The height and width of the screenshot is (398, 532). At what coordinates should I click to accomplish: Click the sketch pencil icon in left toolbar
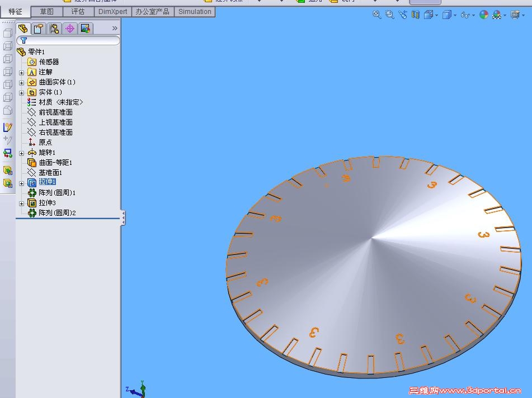tap(7, 127)
